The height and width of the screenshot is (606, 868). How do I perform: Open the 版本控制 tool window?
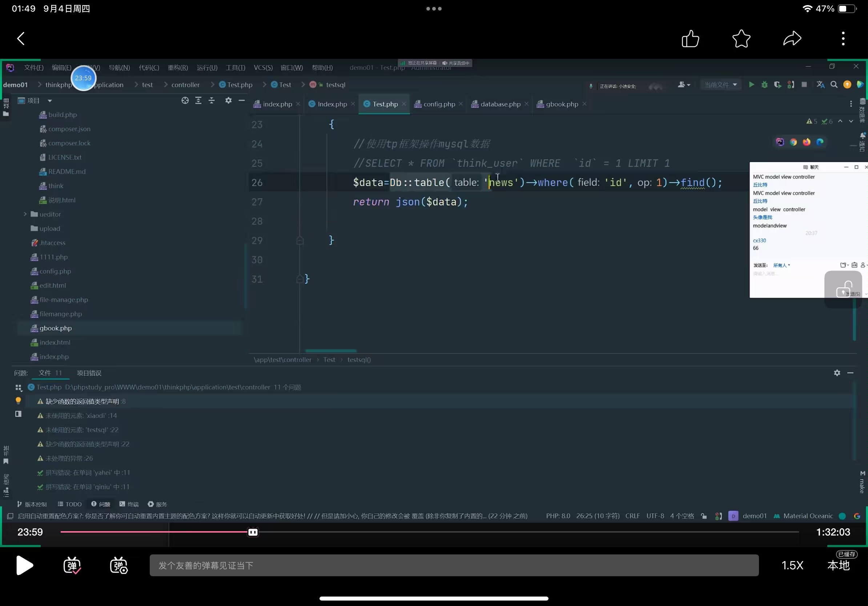pos(32,504)
